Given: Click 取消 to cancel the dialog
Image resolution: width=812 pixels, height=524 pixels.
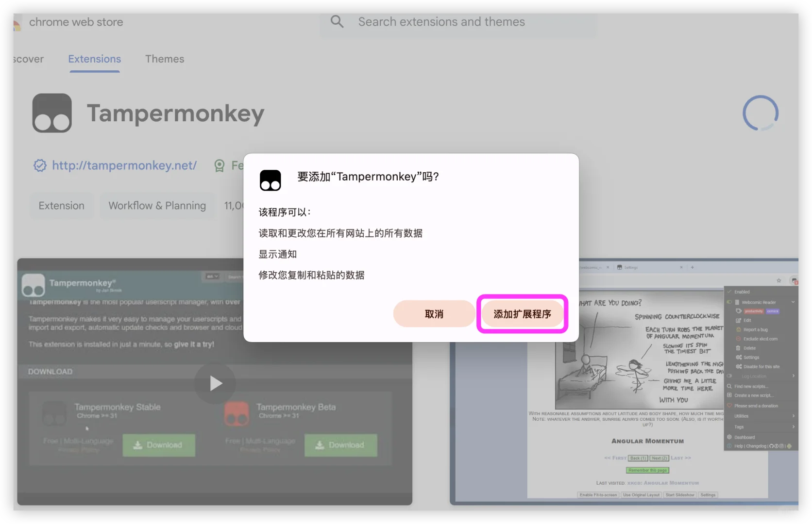Looking at the screenshot, I should tap(434, 314).
